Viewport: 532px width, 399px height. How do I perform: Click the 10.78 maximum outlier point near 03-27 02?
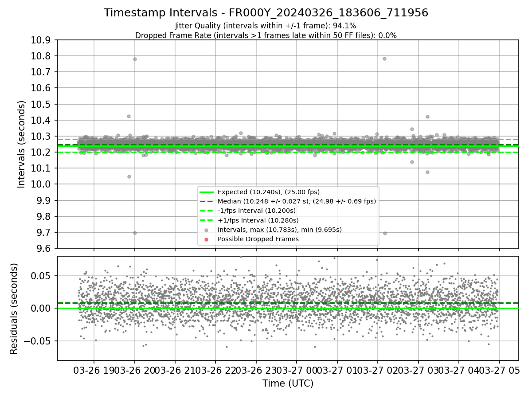(384, 59)
